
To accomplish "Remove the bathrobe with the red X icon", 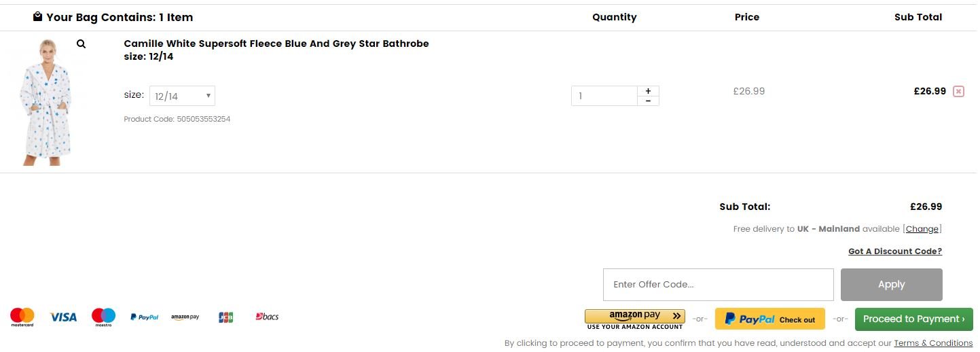I will (x=958, y=92).
